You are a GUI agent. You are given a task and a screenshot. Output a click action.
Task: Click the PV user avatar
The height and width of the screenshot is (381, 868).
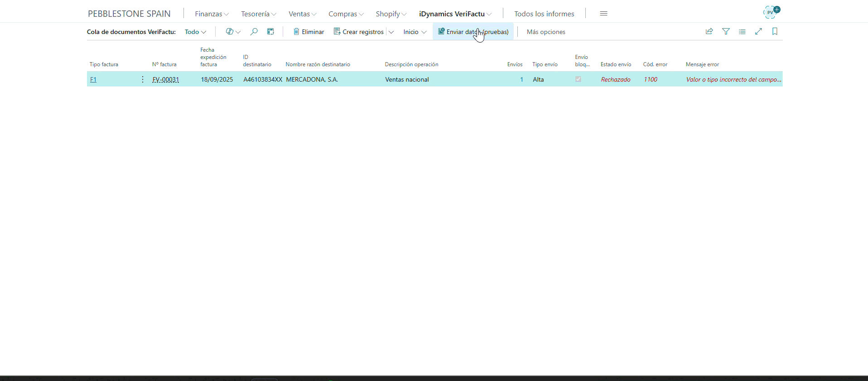771,12
